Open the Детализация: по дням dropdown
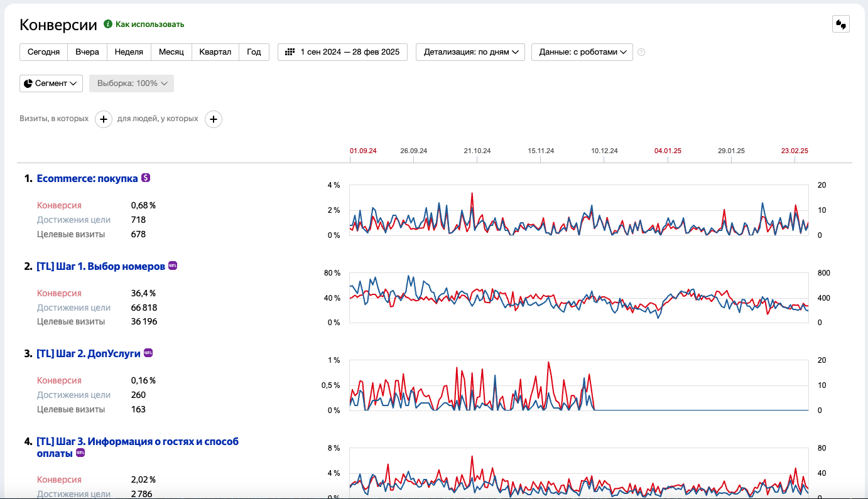 pyautogui.click(x=470, y=52)
